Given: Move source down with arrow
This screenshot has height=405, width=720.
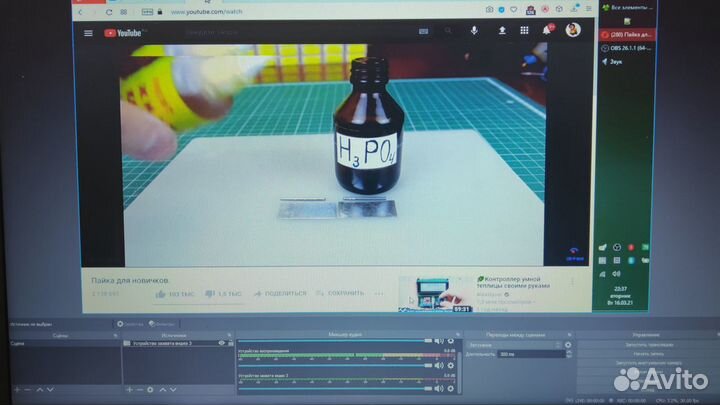Looking at the screenshot, I should pyautogui.click(x=173, y=390).
